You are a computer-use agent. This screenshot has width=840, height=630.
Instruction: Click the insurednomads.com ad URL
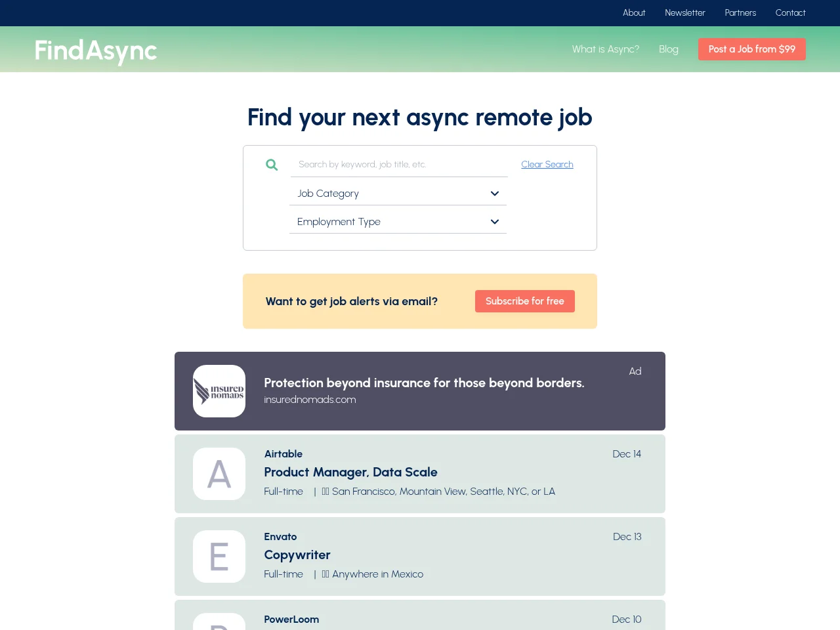[x=310, y=400]
